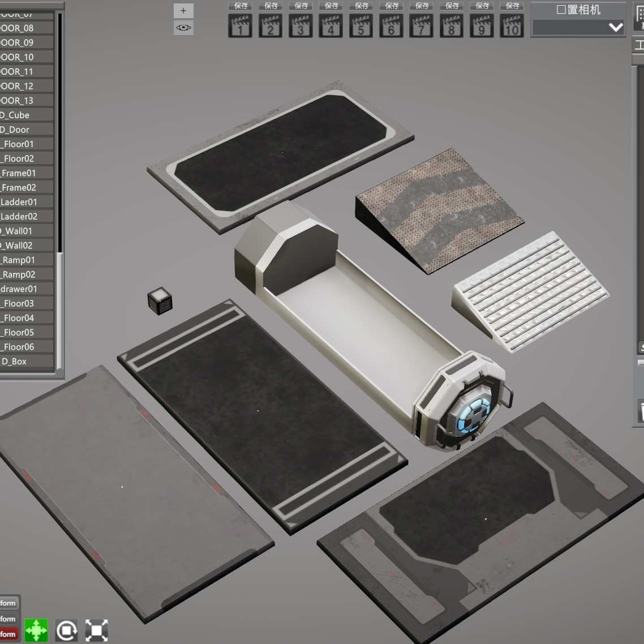Select the small cube in the viewport
The image size is (644, 644).
click(x=160, y=301)
